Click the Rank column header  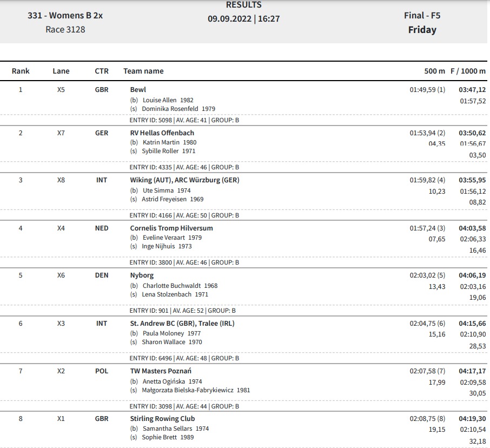[21, 71]
